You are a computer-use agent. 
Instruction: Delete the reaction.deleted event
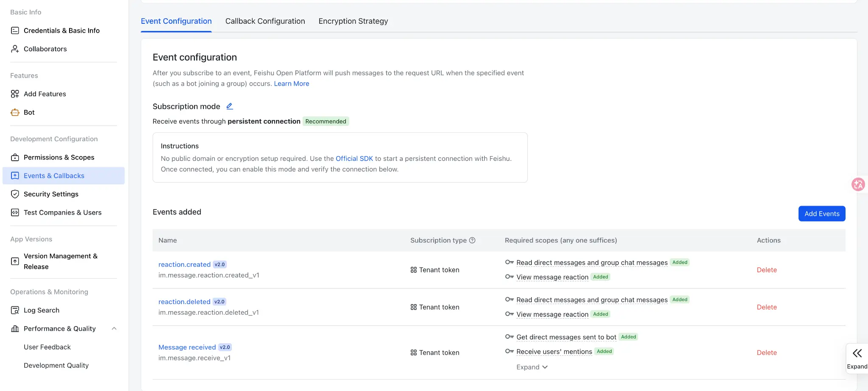tap(767, 307)
